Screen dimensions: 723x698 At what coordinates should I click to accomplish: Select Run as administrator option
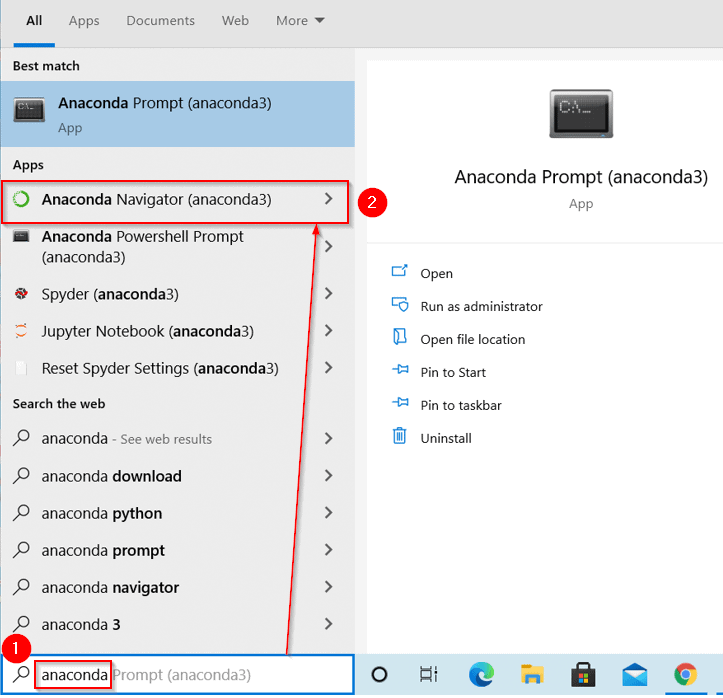(x=481, y=306)
